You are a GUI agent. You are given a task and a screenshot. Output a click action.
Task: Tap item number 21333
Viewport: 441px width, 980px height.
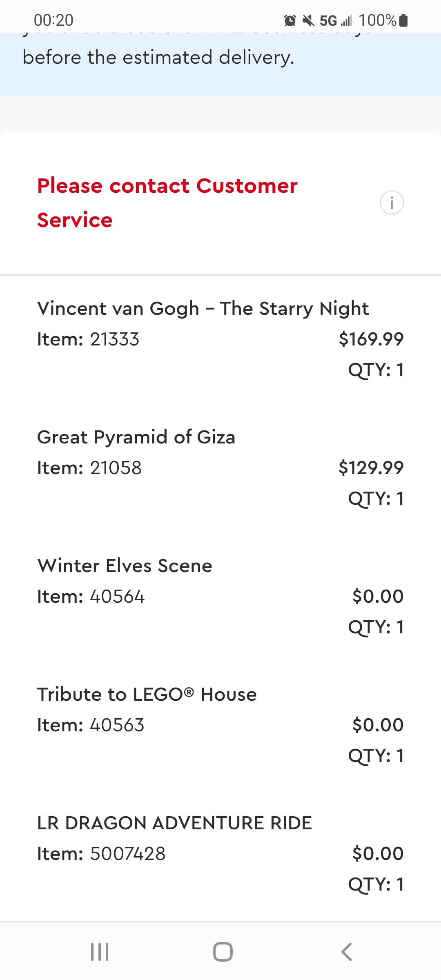coord(114,339)
